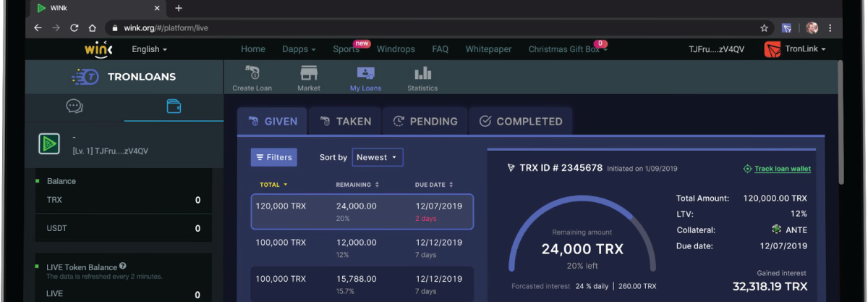This screenshot has width=868, height=302.
Task: Click the Filters button
Action: pyautogui.click(x=273, y=157)
